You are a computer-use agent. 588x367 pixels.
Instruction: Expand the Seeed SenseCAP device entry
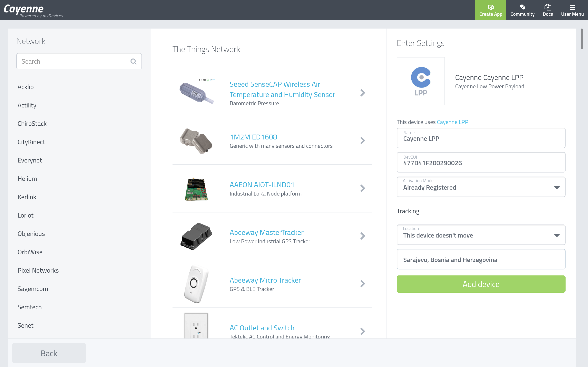tap(363, 93)
